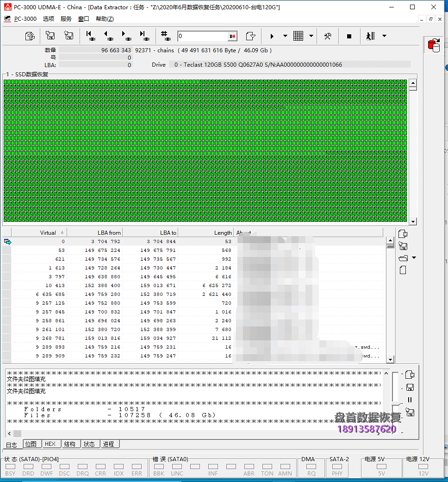Click the save log floppy icon

410,388
